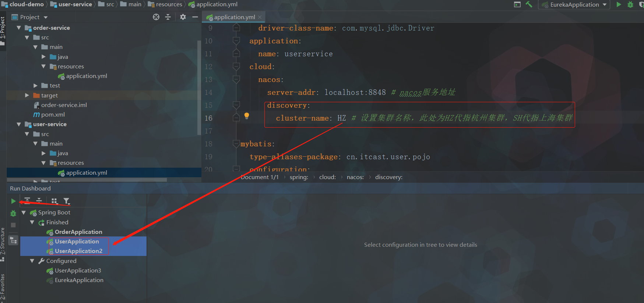Close the application.yml editor tab
This screenshot has width=644, height=303.
point(260,17)
